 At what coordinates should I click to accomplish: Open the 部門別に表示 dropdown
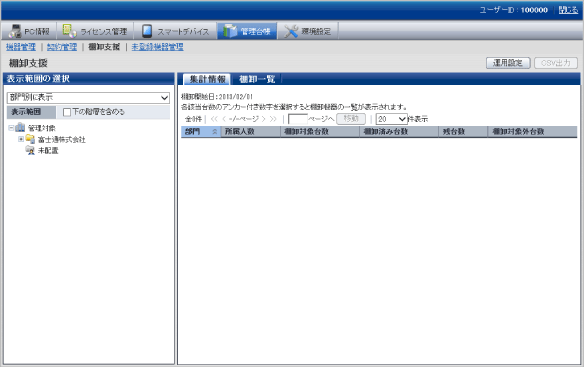(x=88, y=98)
